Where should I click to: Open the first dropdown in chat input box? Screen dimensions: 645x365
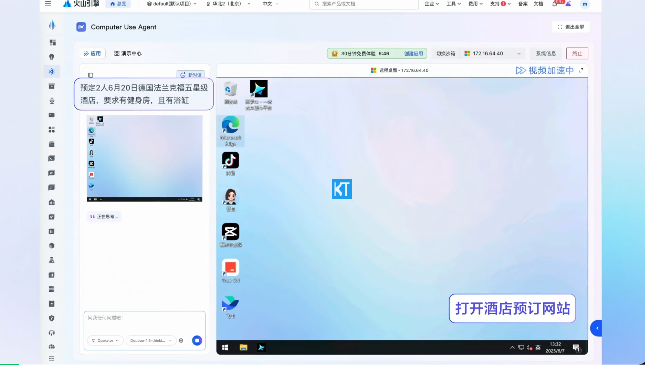click(105, 341)
